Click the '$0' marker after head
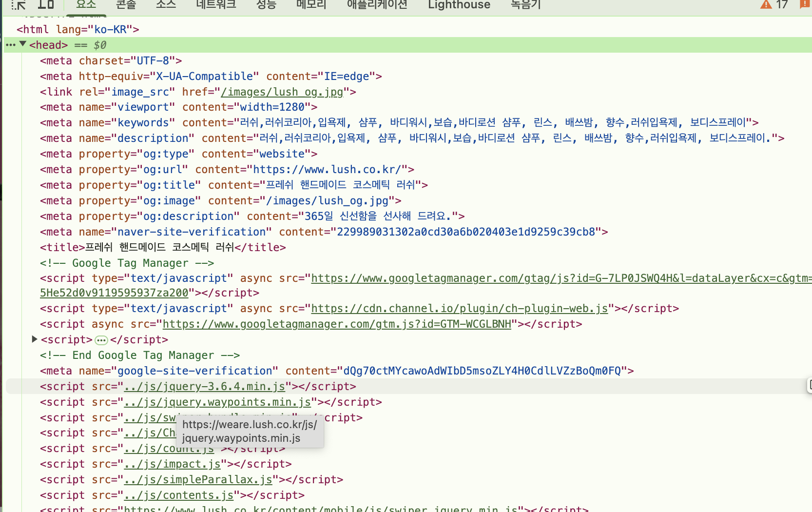Viewport: 812px width, 512px height. pos(100,45)
